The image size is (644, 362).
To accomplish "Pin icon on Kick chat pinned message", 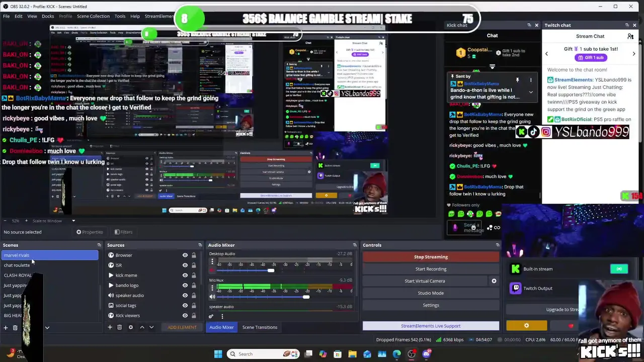I will [x=517, y=80].
